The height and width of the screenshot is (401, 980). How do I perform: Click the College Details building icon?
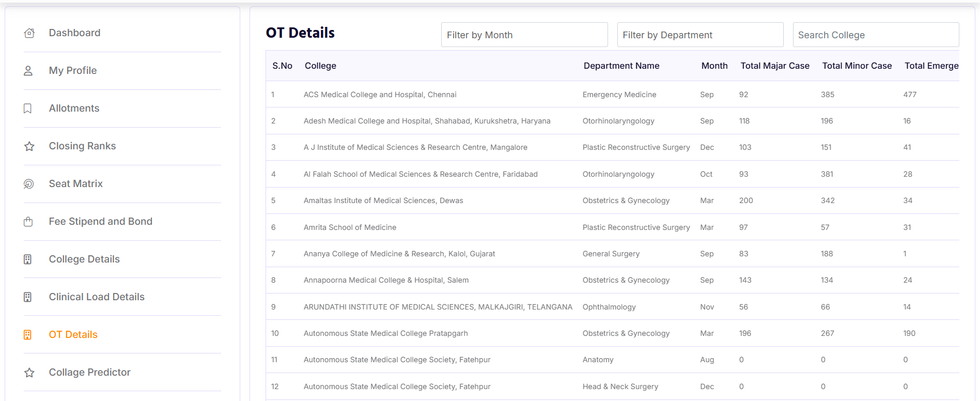pyautogui.click(x=28, y=259)
